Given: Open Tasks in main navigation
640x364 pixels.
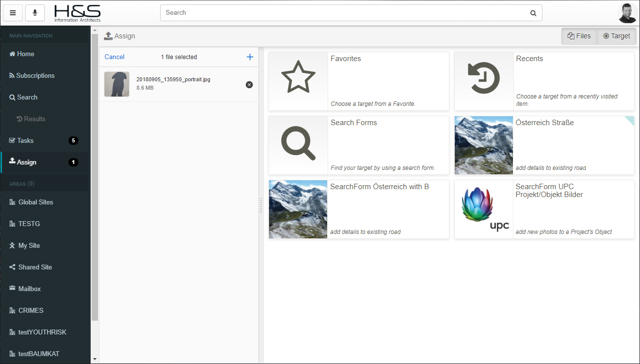Looking at the screenshot, I should point(25,140).
